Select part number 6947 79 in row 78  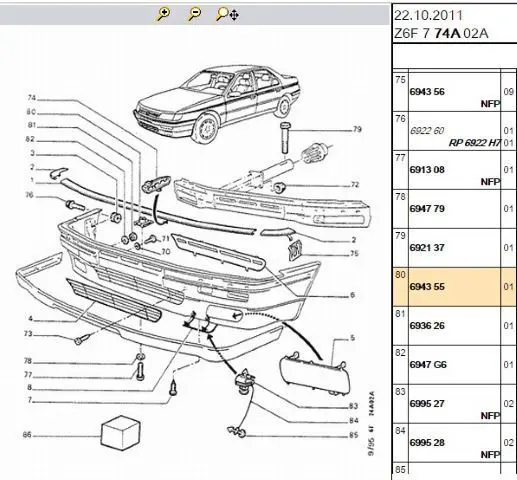tap(427, 209)
